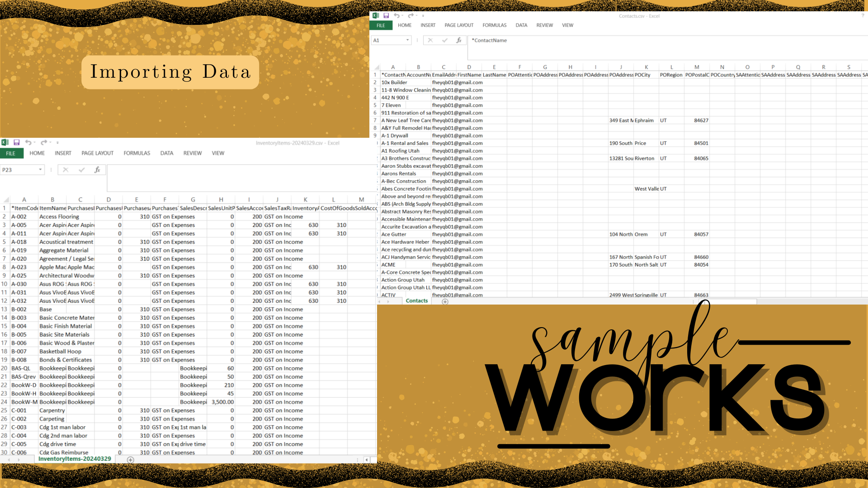
Task: Expand the A1 name box dropdown
Action: coord(407,40)
